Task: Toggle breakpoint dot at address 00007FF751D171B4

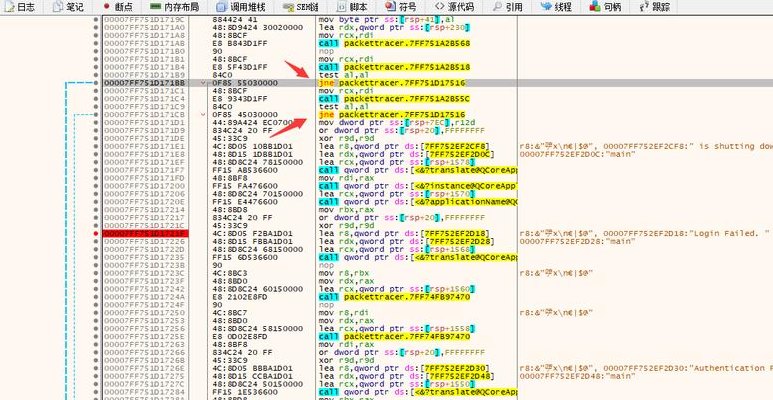Action: click(96, 67)
